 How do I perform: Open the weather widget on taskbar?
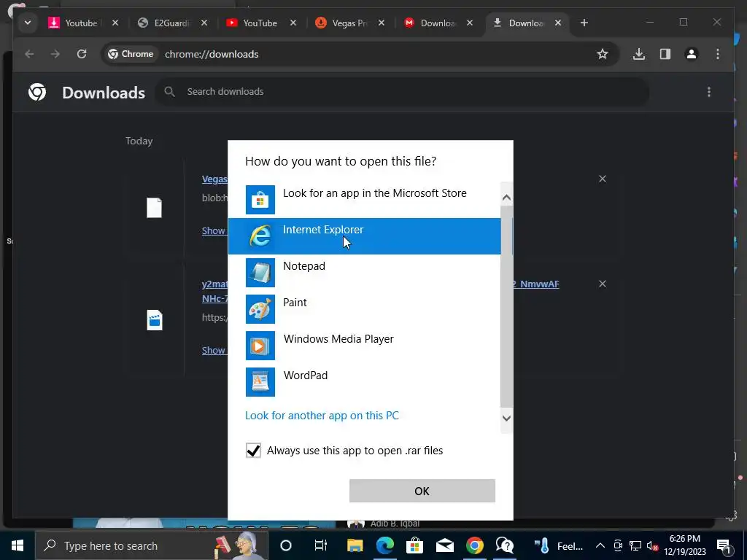point(560,545)
